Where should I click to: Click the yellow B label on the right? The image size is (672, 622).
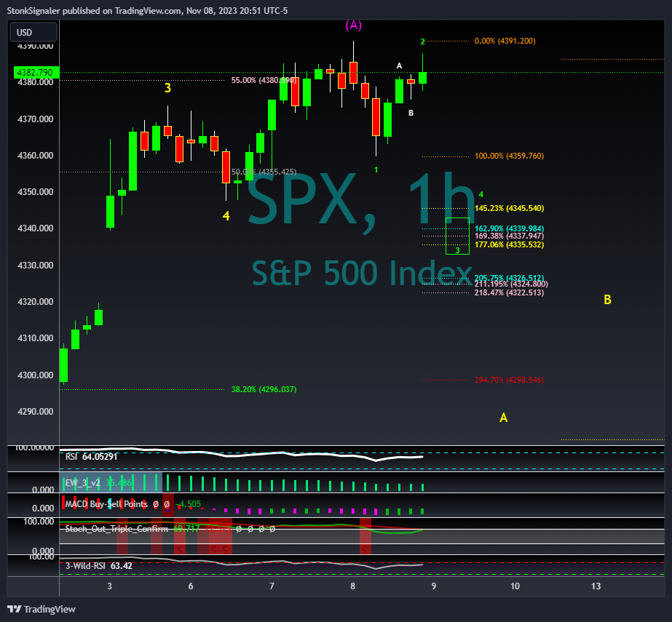607,300
